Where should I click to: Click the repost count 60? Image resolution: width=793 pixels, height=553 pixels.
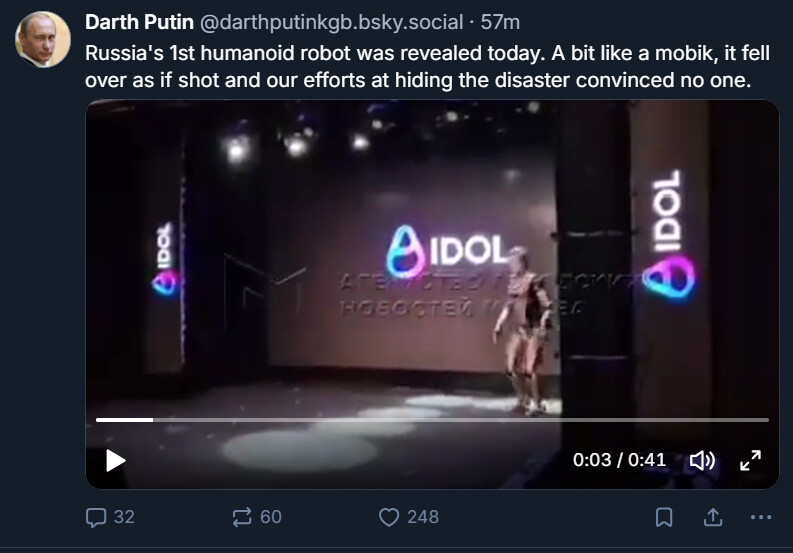coord(270,517)
